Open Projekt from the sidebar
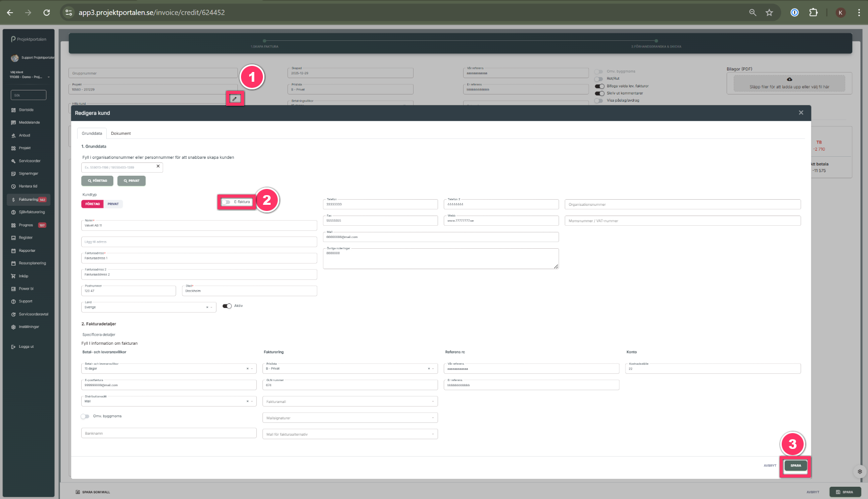 (25, 148)
